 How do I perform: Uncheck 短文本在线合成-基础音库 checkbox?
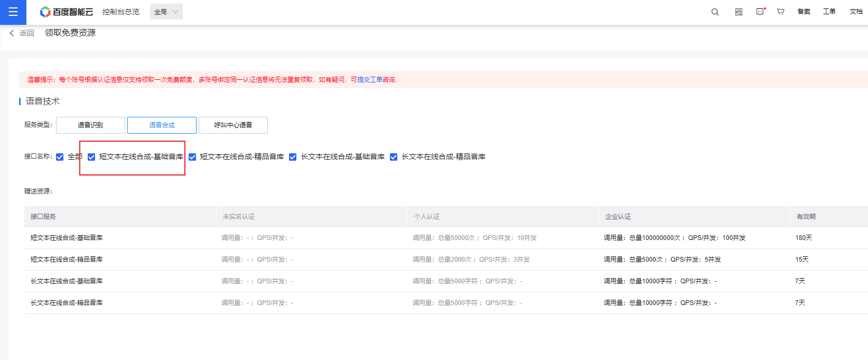pyautogui.click(x=91, y=157)
